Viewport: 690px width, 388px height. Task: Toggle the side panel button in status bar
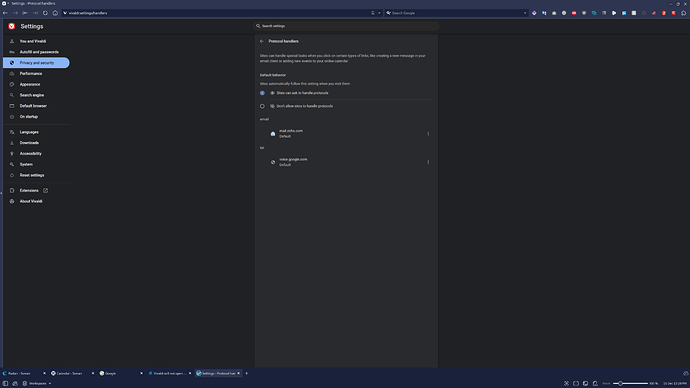tap(5, 384)
